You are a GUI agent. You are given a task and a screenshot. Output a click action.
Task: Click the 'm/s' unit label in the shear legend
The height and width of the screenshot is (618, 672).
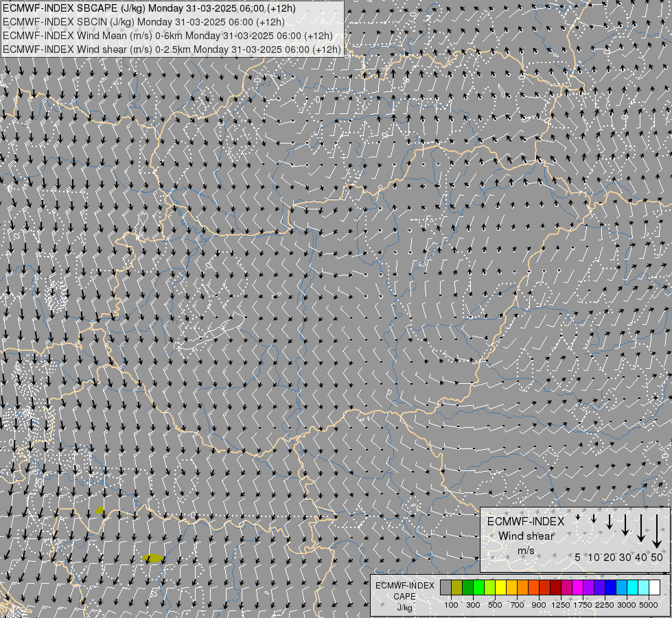click(x=526, y=550)
